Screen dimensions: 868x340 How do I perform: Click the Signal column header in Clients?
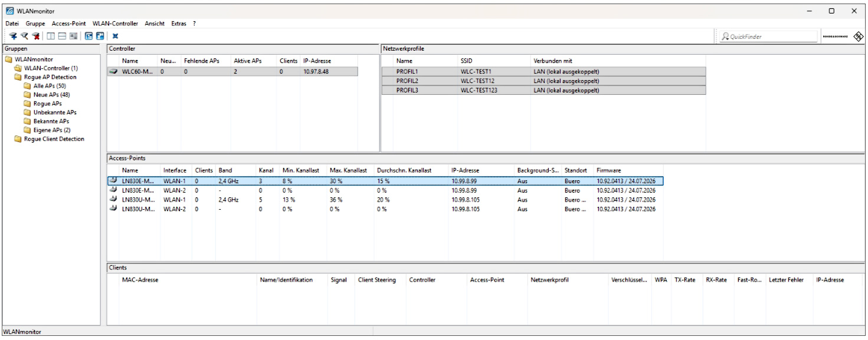click(x=339, y=280)
